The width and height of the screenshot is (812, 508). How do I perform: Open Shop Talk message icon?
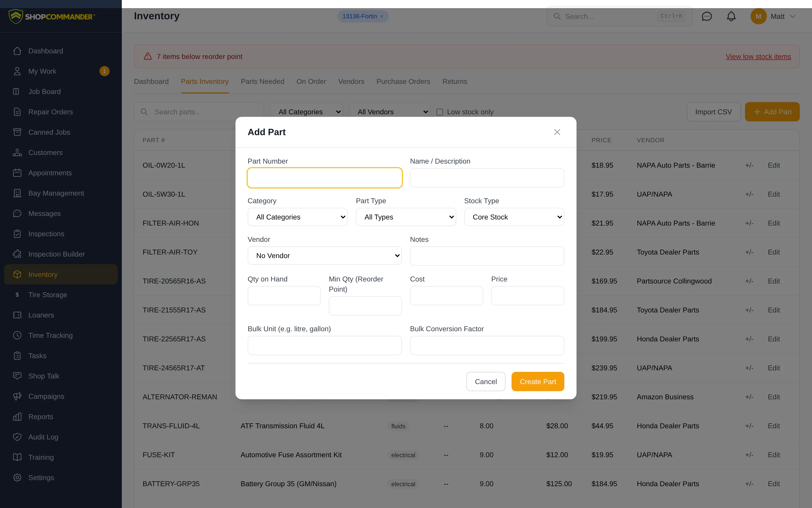17,376
